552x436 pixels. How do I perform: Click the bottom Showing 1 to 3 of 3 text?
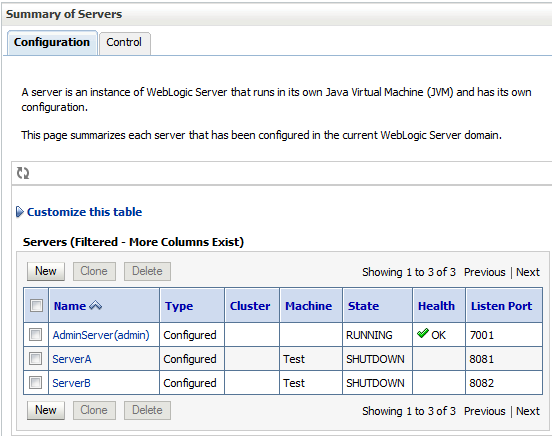[x=409, y=411]
